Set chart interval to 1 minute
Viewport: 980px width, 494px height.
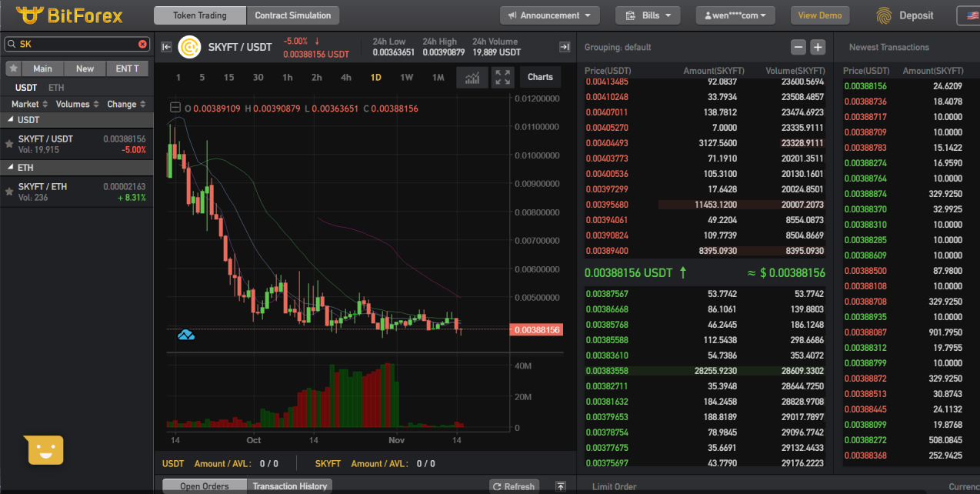[178, 77]
